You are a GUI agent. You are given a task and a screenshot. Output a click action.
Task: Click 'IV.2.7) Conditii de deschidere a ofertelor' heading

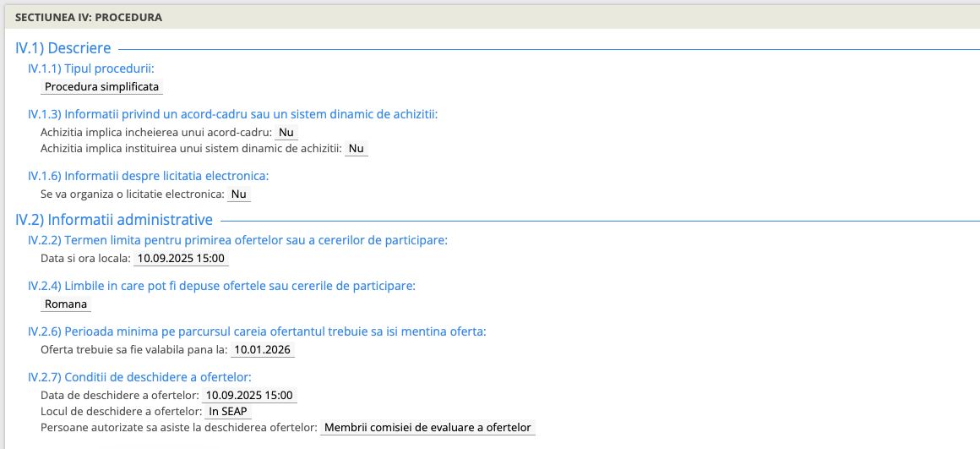tap(139, 377)
